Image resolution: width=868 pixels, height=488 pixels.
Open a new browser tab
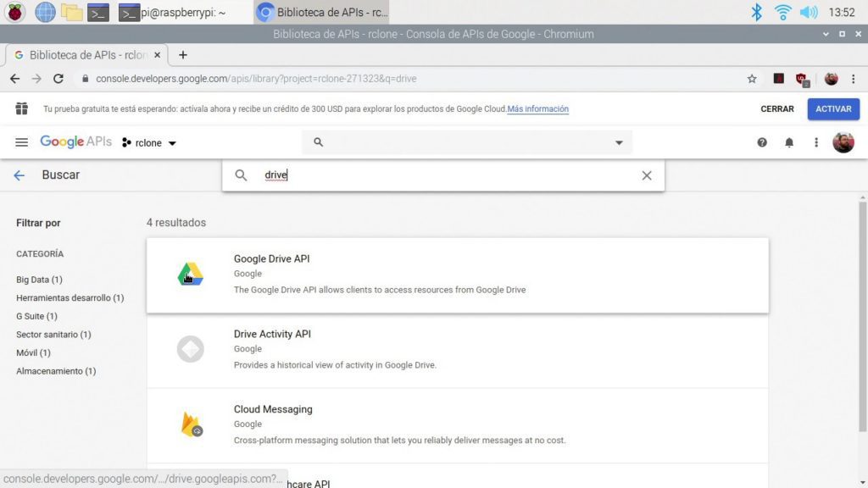point(182,55)
